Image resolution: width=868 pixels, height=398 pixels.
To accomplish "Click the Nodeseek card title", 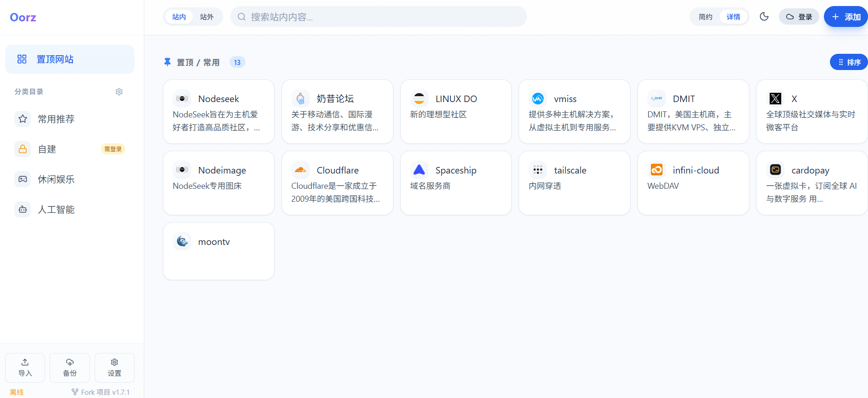I will (219, 99).
